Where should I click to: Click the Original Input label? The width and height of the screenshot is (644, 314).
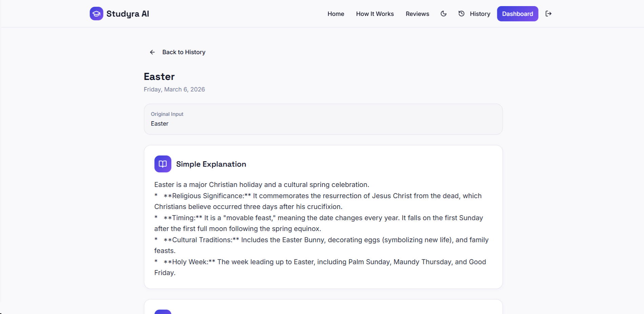pyautogui.click(x=167, y=114)
